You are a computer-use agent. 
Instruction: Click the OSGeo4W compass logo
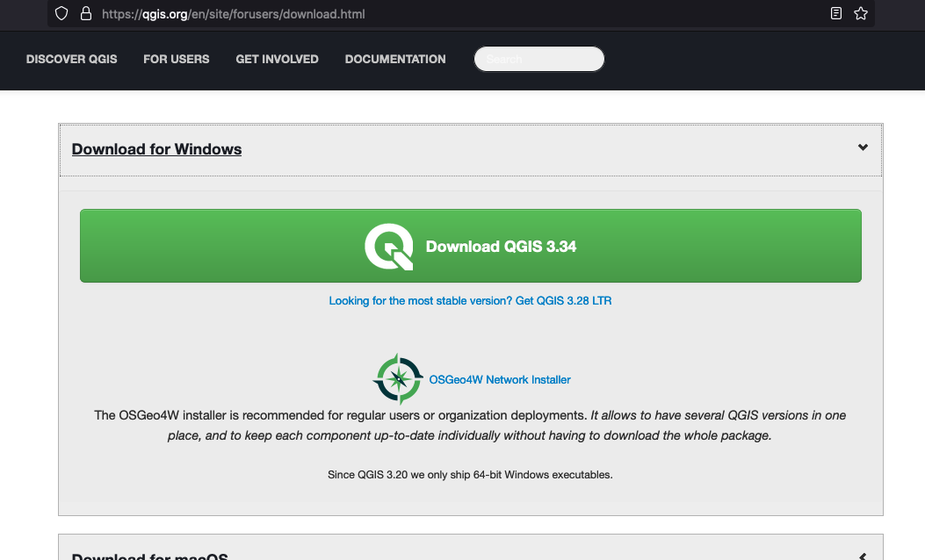[x=398, y=379]
